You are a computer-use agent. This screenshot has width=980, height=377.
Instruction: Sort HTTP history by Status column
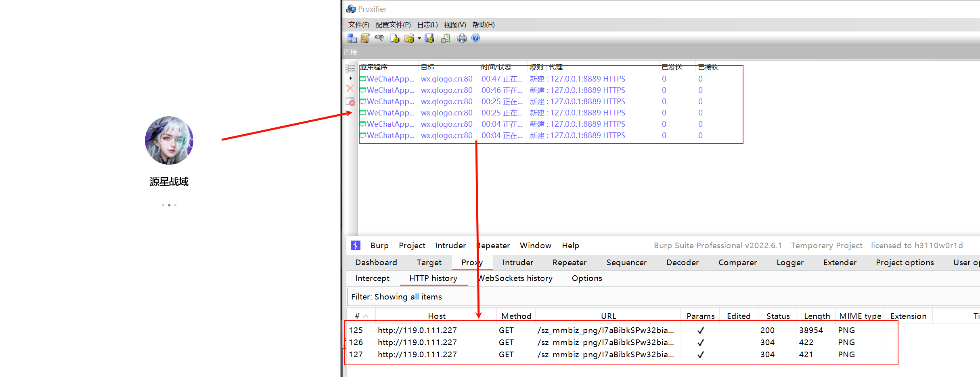point(778,316)
